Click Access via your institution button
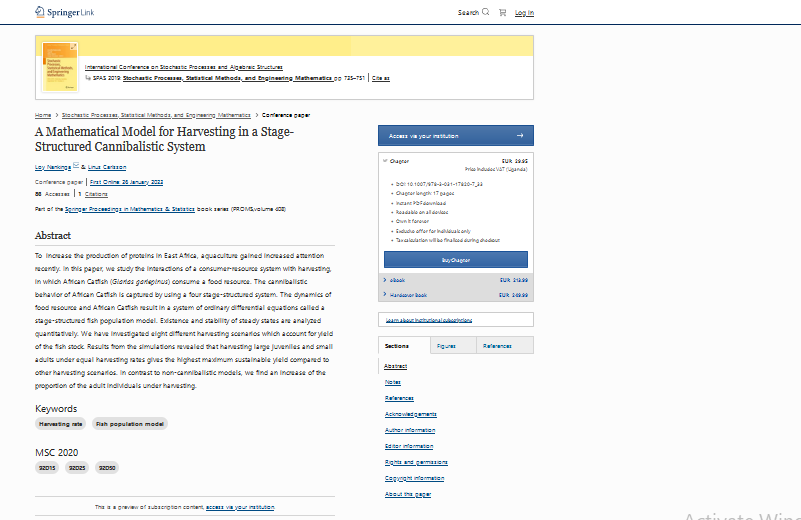The image size is (801, 520). pos(455,135)
